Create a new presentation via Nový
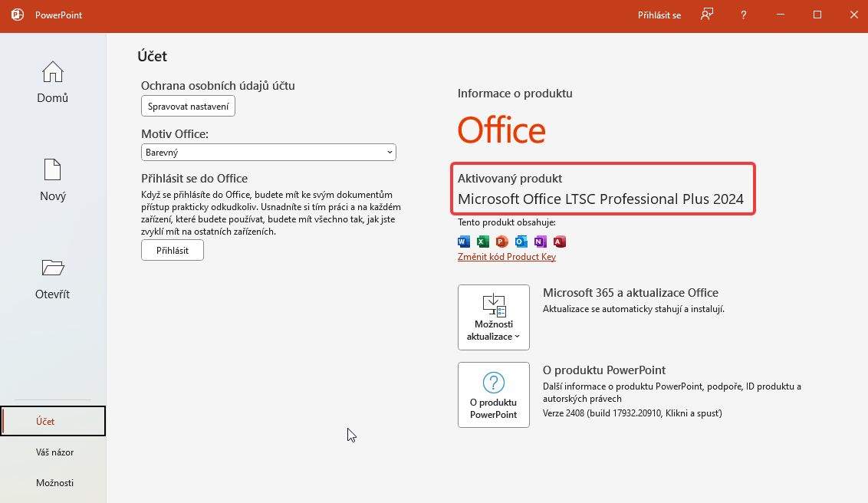Viewport: 868px width, 503px height. pos(53,180)
